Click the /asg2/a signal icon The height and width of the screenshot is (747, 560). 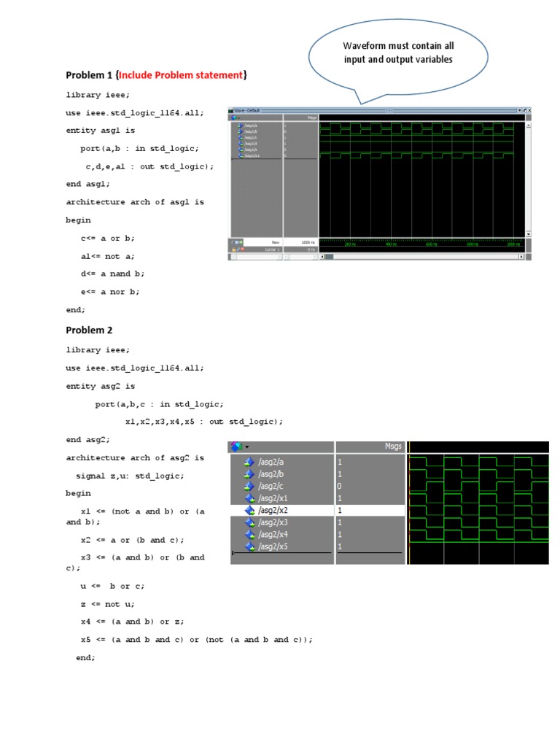pyautogui.click(x=249, y=462)
